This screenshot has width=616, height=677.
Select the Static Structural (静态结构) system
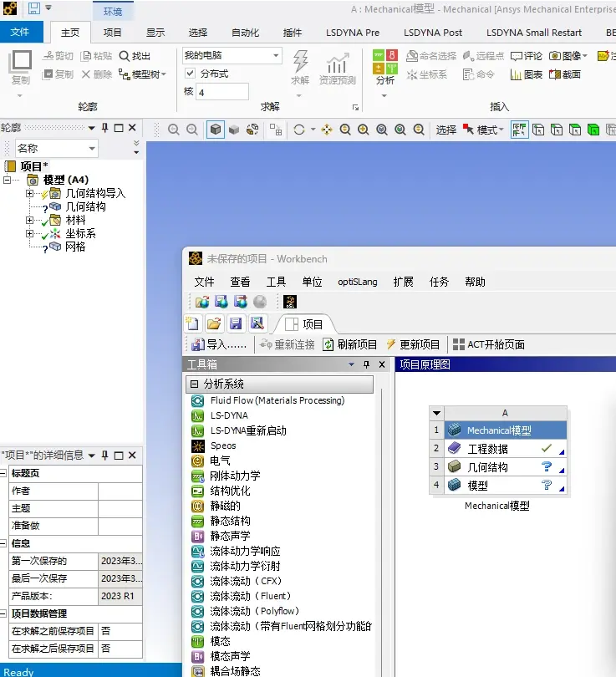pos(230,521)
